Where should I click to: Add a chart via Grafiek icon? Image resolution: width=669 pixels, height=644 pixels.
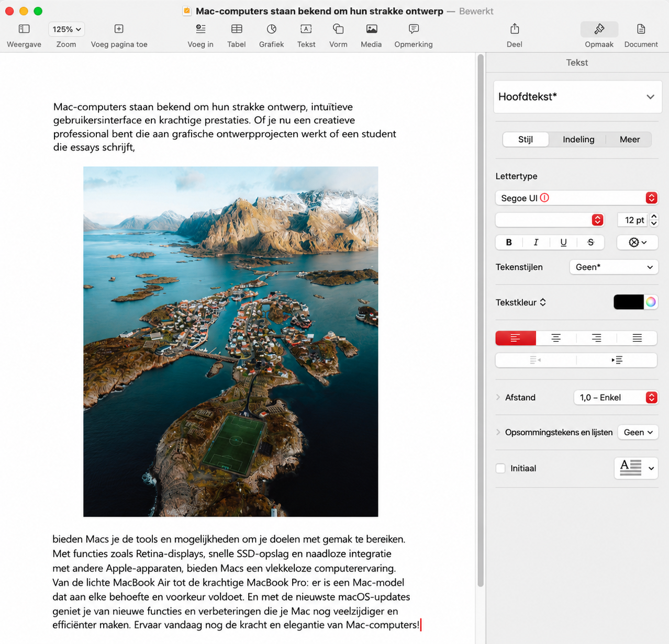[271, 29]
